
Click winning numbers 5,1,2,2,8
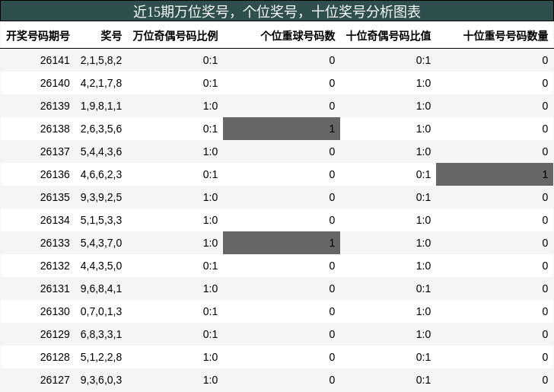[101, 357]
